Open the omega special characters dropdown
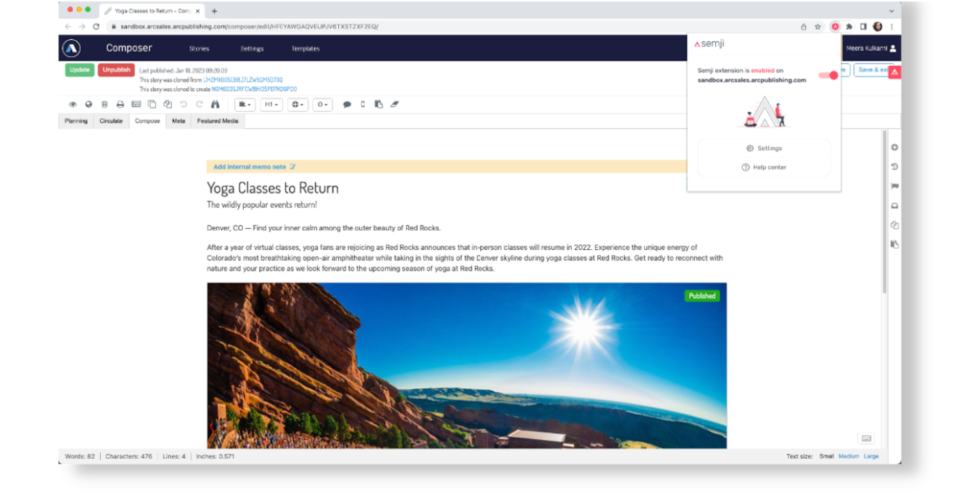This screenshot has width=980, height=493. (x=322, y=105)
